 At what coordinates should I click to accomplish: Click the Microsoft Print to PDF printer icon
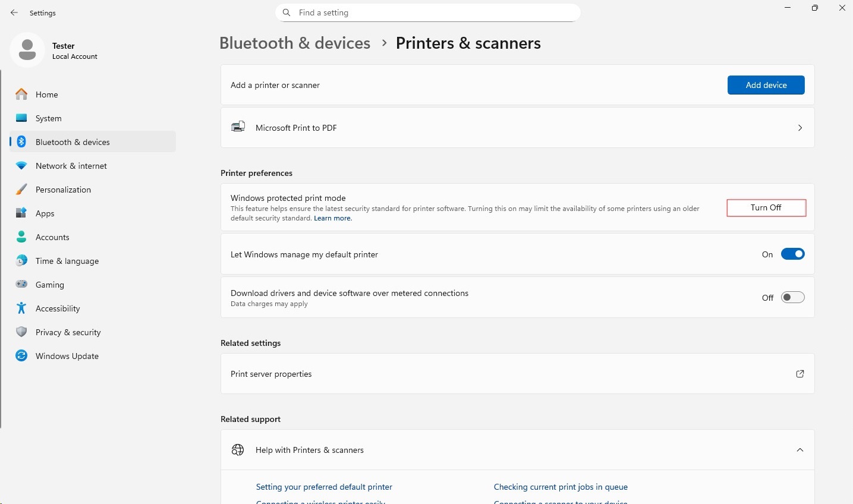[238, 127]
